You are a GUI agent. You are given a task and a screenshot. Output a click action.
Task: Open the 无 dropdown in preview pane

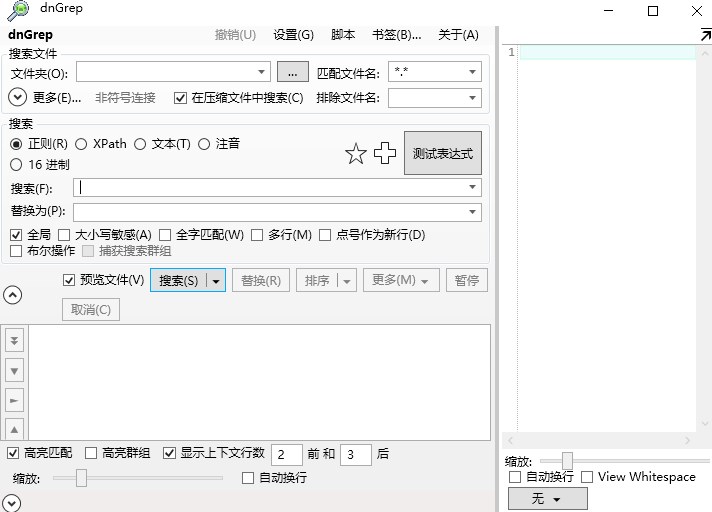[547, 498]
